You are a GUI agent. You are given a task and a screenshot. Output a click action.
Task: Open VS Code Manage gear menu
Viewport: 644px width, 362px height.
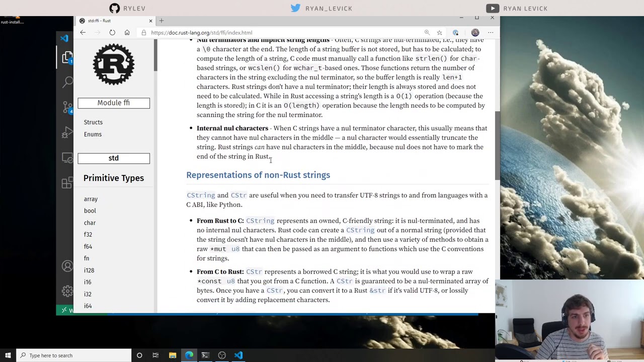pyautogui.click(x=67, y=291)
